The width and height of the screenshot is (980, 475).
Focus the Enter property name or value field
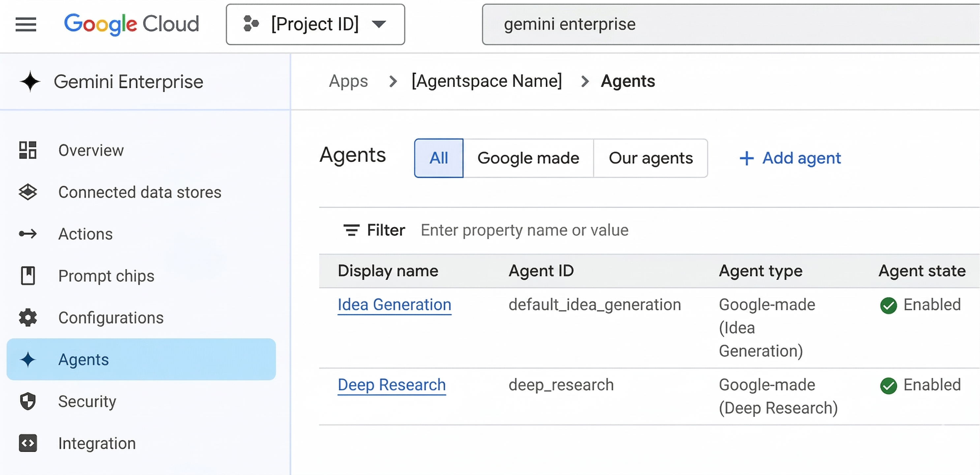(525, 230)
